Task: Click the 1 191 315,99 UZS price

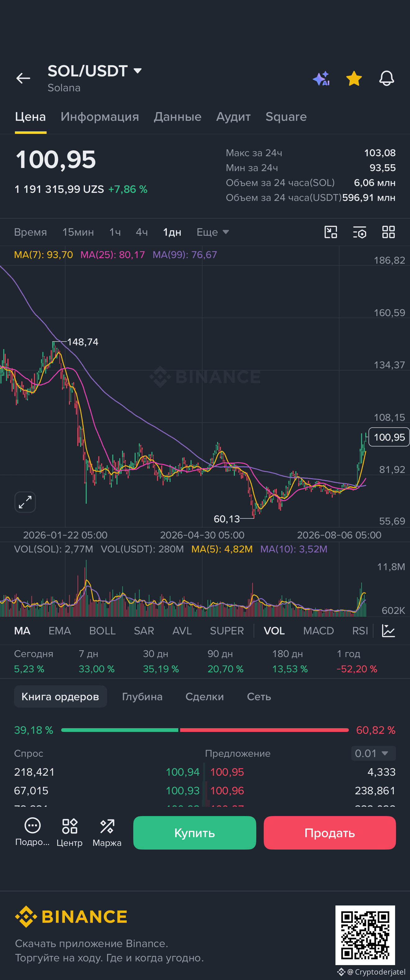Action: [x=59, y=189]
